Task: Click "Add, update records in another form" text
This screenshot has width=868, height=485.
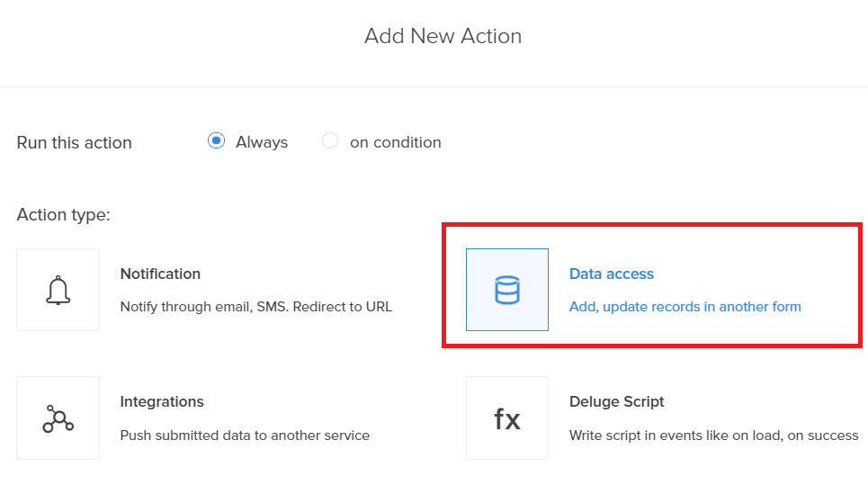Action: point(685,307)
